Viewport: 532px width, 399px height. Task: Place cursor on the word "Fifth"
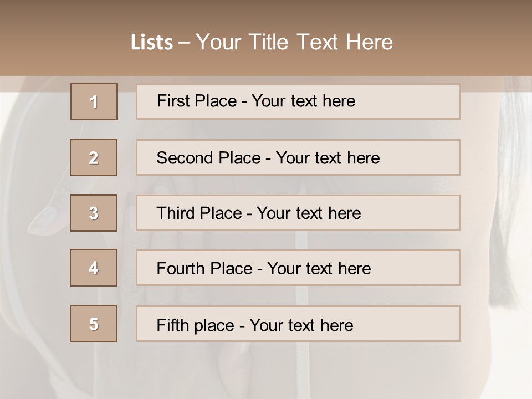click(x=171, y=325)
